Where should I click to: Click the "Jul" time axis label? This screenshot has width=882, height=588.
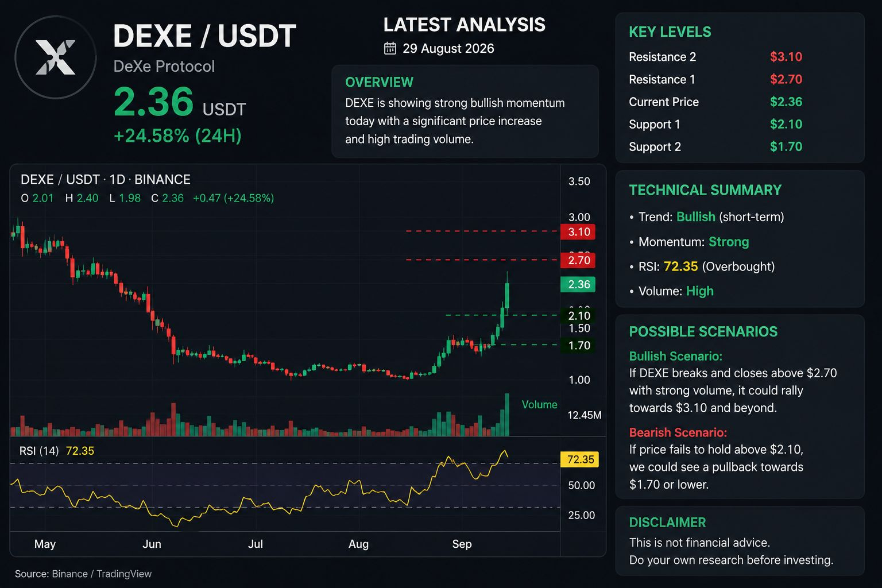(256, 544)
